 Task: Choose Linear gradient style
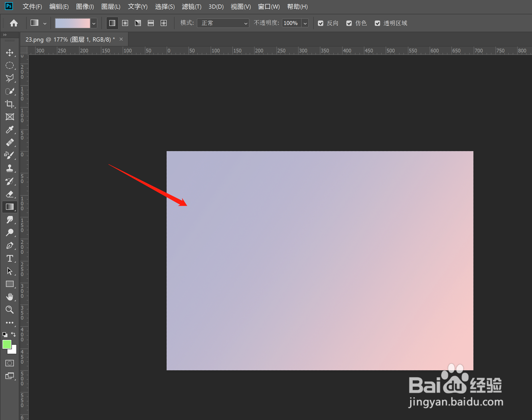pos(112,23)
